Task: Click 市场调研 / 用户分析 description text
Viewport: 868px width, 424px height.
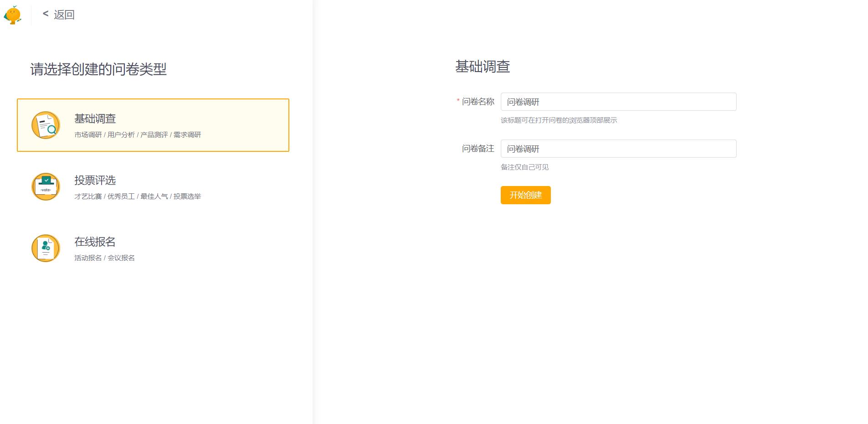Action: (x=138, y=135)
